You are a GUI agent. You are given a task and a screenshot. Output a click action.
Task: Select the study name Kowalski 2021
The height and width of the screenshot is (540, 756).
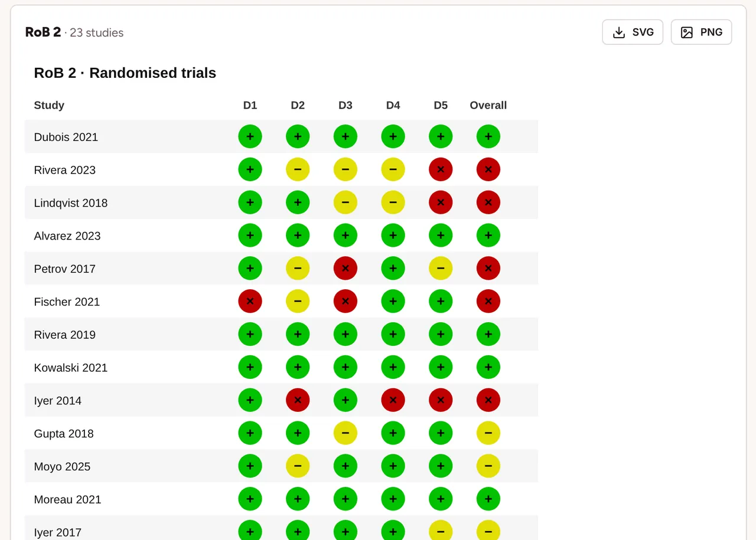pos(71,368)
